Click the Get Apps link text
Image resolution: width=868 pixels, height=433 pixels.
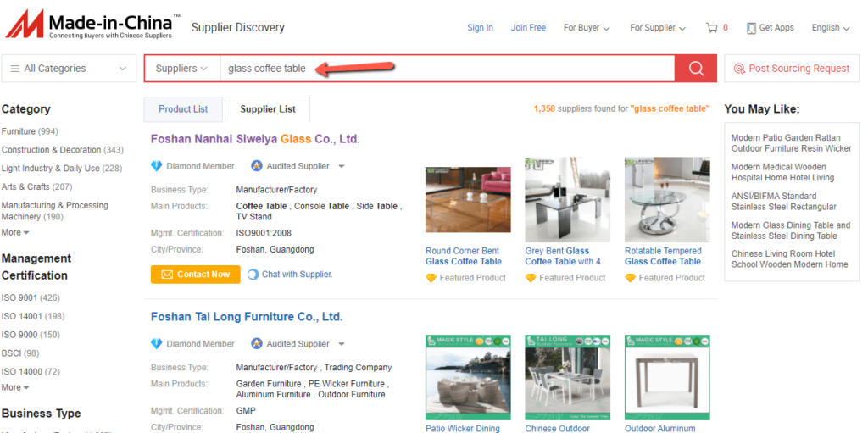point(776,28)
